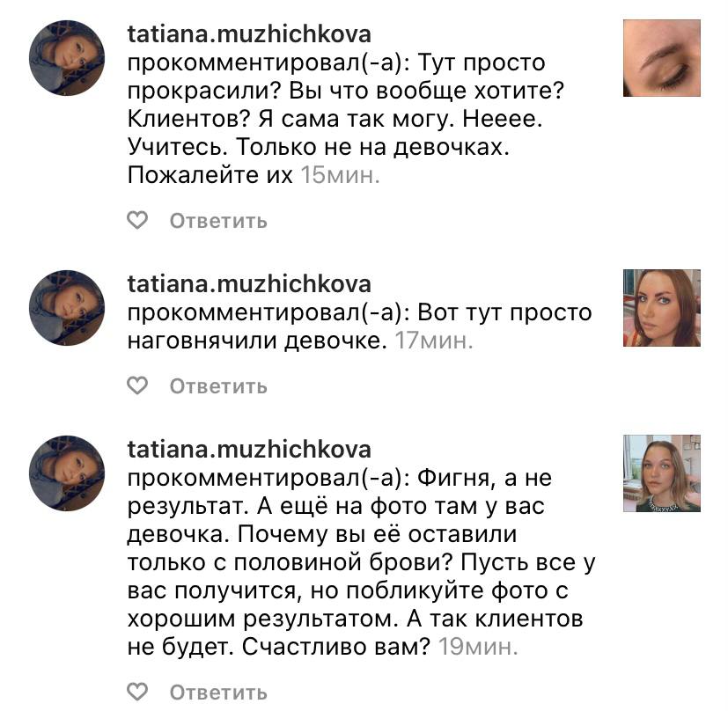728x711 pixels.
Task: Open profile avatar beside first comment
Action: 67,58
